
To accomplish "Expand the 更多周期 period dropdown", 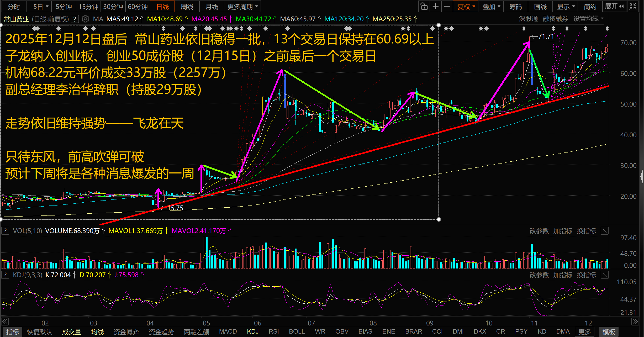I will point(242,6).
